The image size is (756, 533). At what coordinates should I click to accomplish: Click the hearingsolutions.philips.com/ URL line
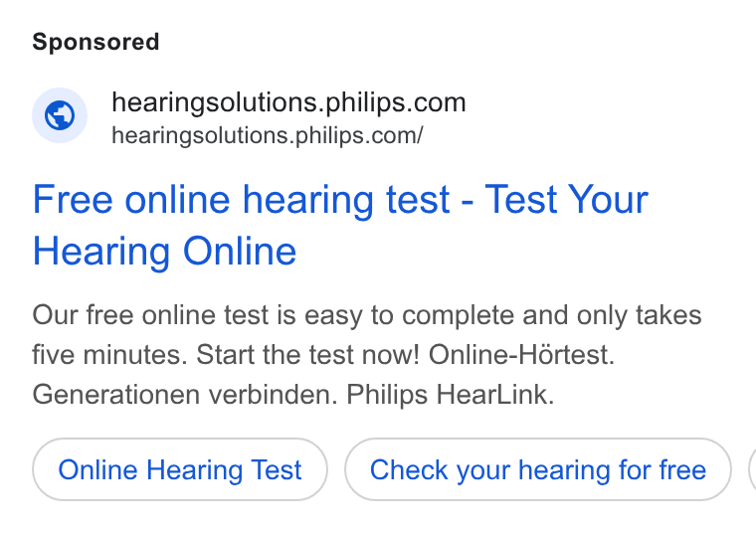coord(268,135)
